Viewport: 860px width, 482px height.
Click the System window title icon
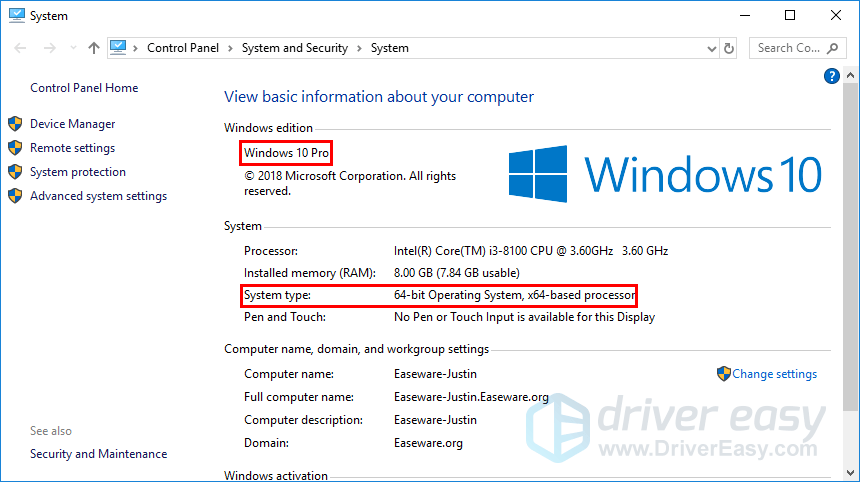point(16,15)
